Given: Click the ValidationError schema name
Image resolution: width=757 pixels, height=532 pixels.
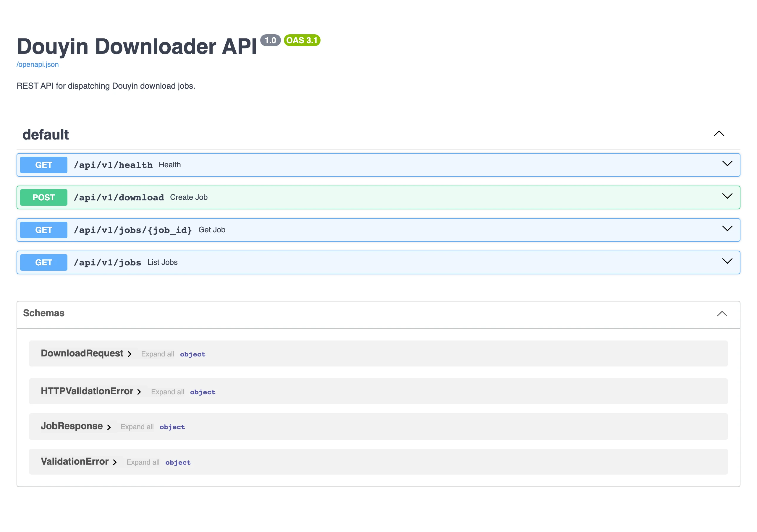Looking at the screenshot, I should 75,461.
